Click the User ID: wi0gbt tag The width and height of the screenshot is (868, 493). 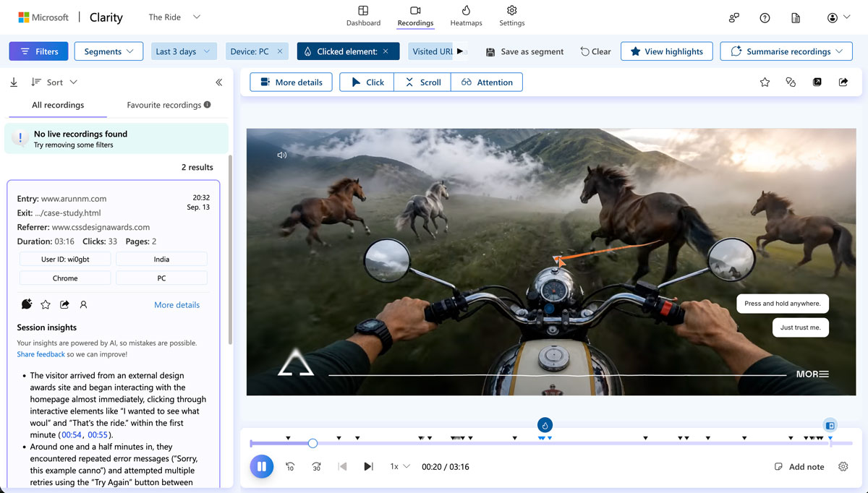point(65,259)
